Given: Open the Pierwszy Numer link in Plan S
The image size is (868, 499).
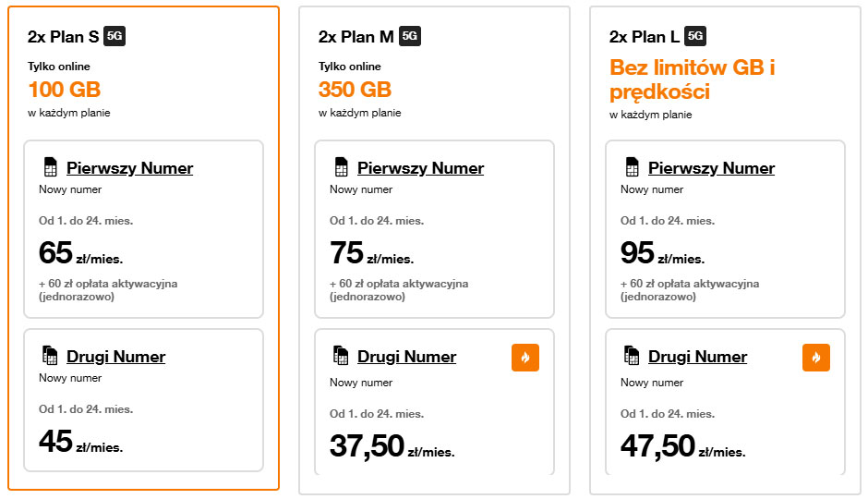Looking at the screenshot, I should tap(129, 168).
